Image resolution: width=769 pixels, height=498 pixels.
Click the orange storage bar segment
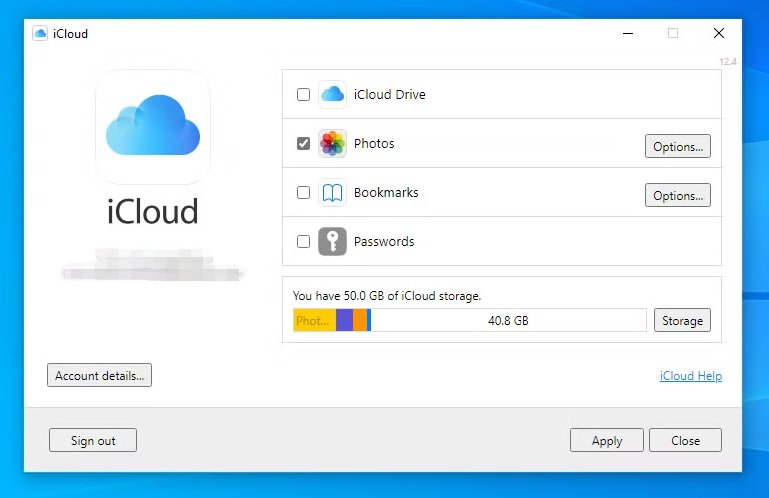pos(360,320)
